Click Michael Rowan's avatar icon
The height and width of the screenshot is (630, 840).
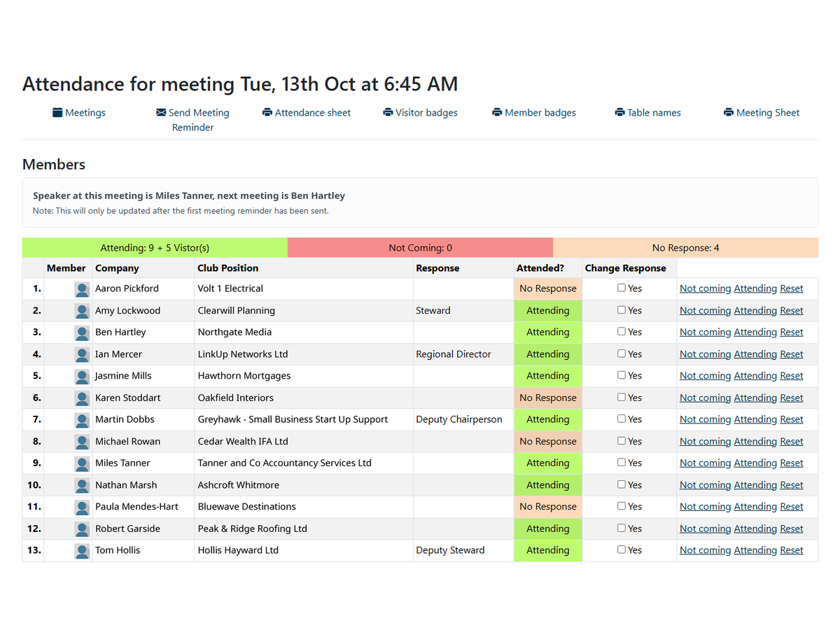pyautogui.click(x=82, y=442)
